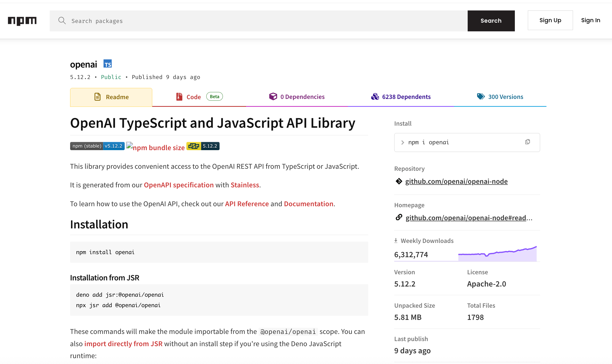This screenshot has width=612, height=364.
Task: Click the GitHub icon beside the repository link
Action: [x=399, y=181]
